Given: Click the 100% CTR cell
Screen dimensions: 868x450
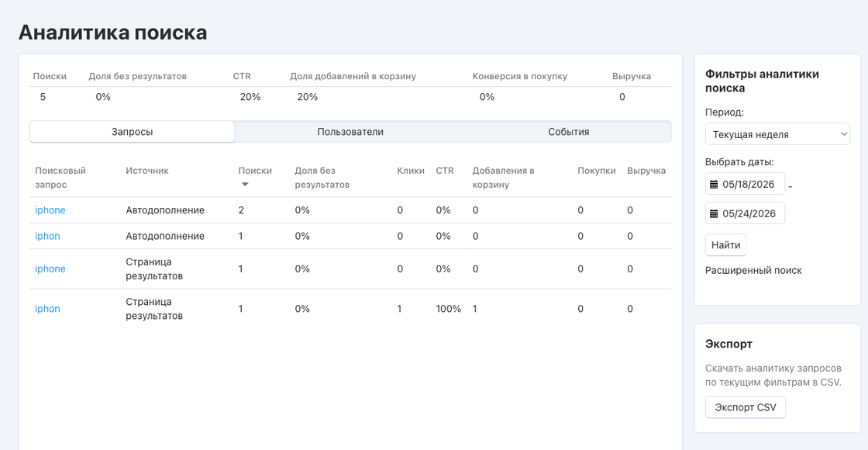Looking at the screenshot, I should point(449,309).
